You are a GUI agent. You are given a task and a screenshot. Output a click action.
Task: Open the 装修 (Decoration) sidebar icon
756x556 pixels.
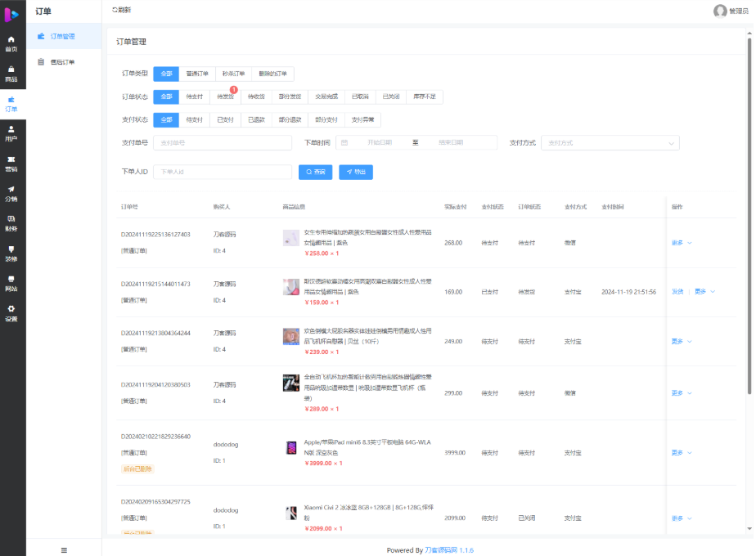[12, 253]
